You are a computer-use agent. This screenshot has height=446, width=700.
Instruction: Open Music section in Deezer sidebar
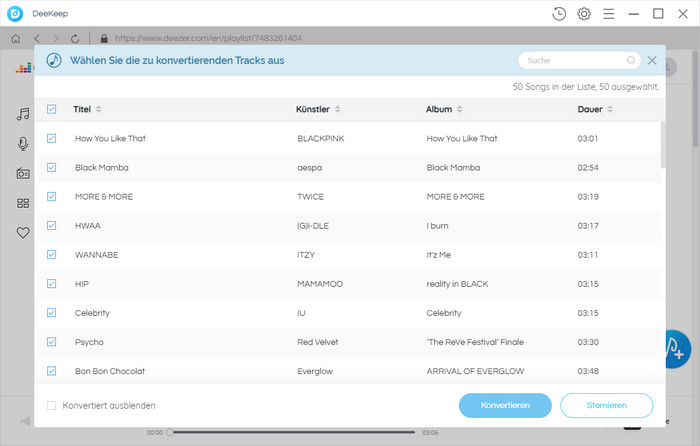tap(23, 114)
